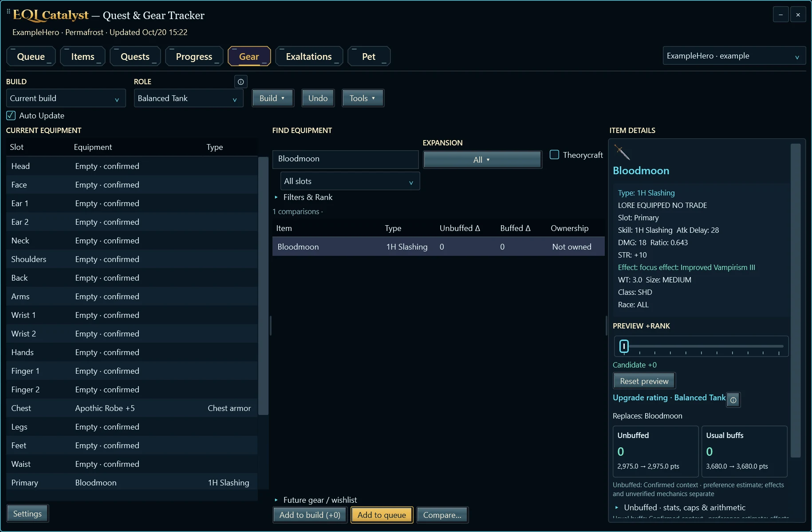This screenshot has height=532, width=812.
Task: Expand Filters & Rank section
Action: click(x=304, y=197)
